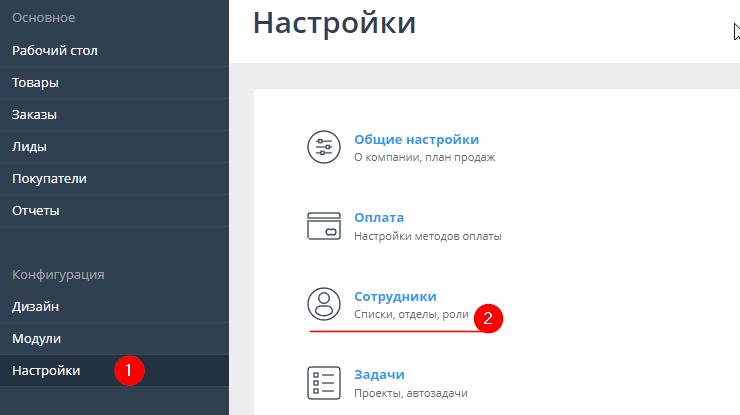Open the Сотрудники settings link
740x415 pixels.
pos(395,296)
